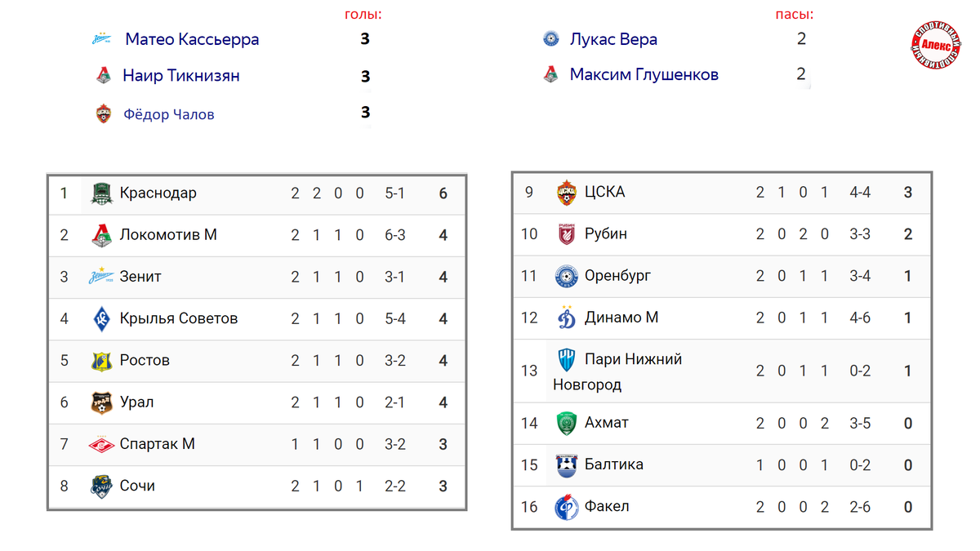Open Матео Кассьерра player name
The image size is (980, 551).
pyautogui.click(x=192, y=39)
